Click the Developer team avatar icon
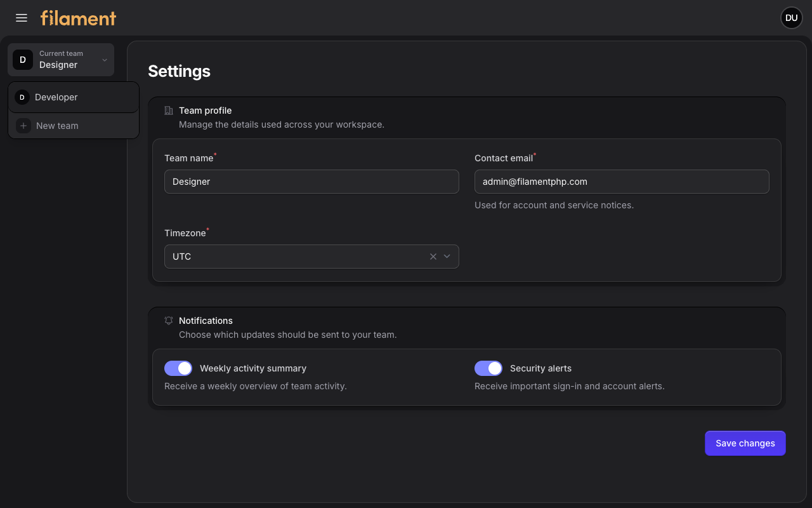Viewport: 812px width, 508px height. click(22, 97)
